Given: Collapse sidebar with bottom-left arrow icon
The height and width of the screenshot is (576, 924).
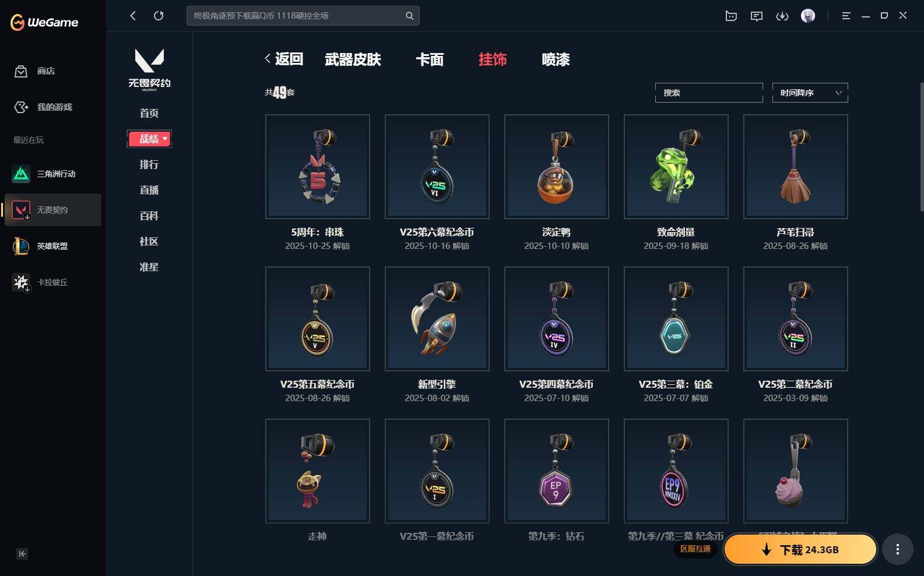Looking at the screenshot, I should 22,554.
